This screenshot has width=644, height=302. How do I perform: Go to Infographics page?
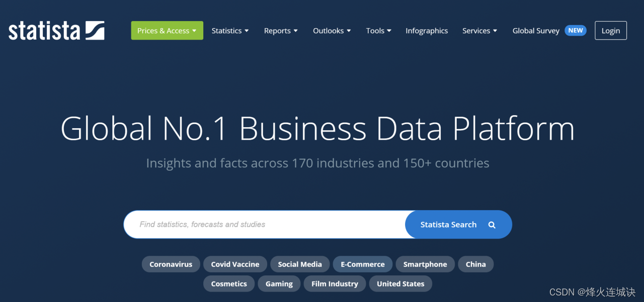(427, 31)
